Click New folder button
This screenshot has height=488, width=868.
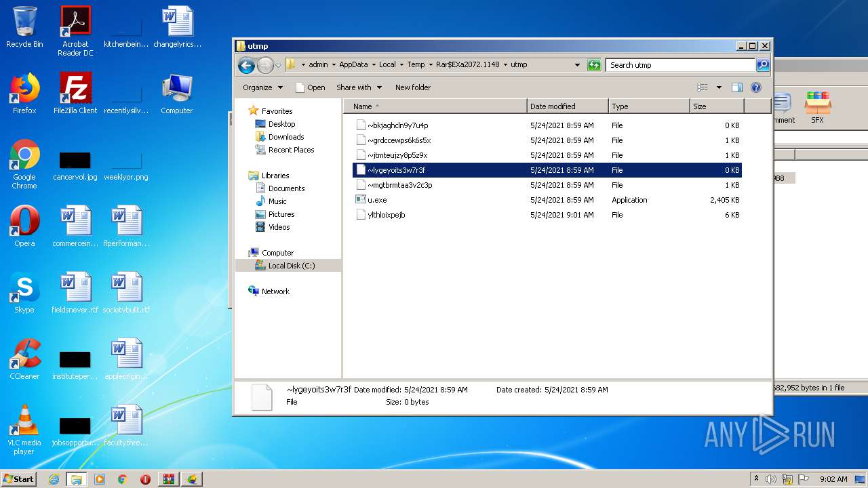pos(413,87)
